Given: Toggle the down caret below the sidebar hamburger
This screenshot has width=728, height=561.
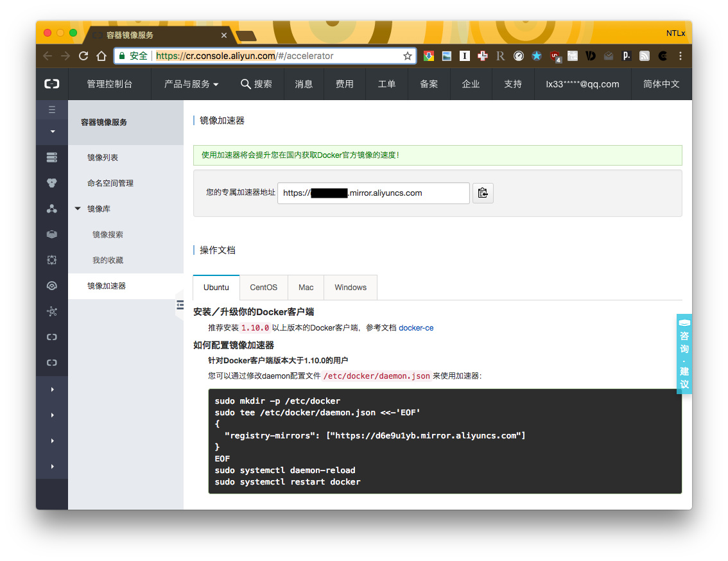Looking at the screenshot, I should click(x=53, y=132).
